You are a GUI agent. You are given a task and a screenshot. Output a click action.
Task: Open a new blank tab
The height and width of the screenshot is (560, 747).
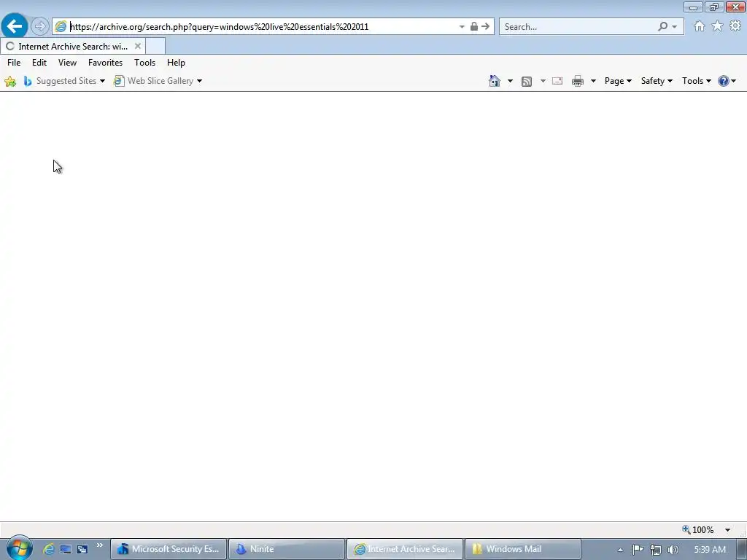point(155,46)
